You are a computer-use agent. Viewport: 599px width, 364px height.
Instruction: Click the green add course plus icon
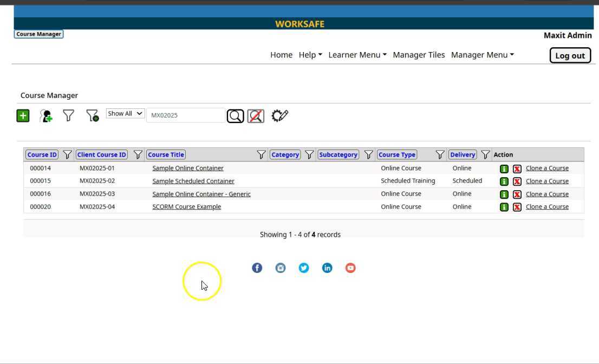pos(23,115)
